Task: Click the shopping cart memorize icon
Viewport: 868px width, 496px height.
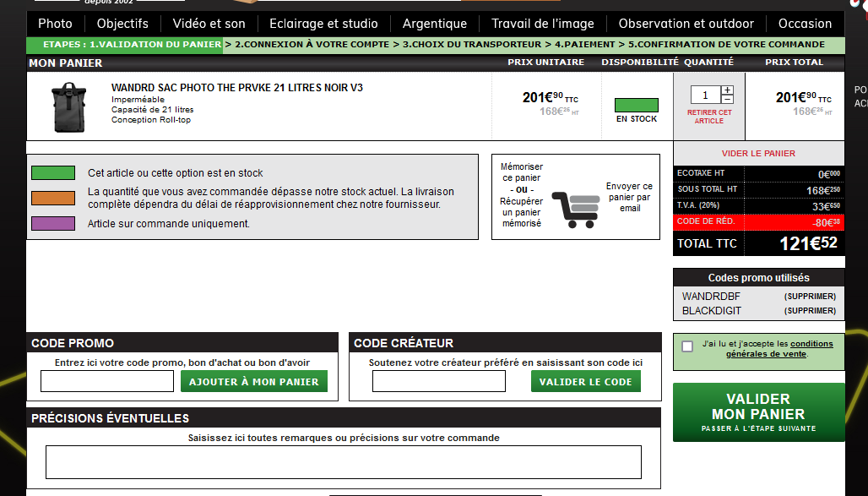Action: 576,210
